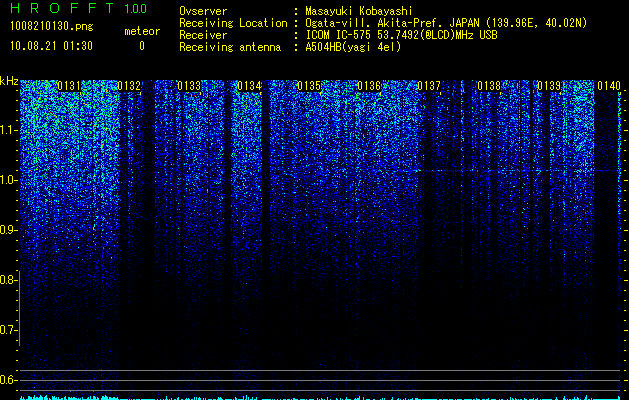This screenshot has height=400, width=629.
Task: Click the Receiving Location label
Action: [x=233, y=23]
